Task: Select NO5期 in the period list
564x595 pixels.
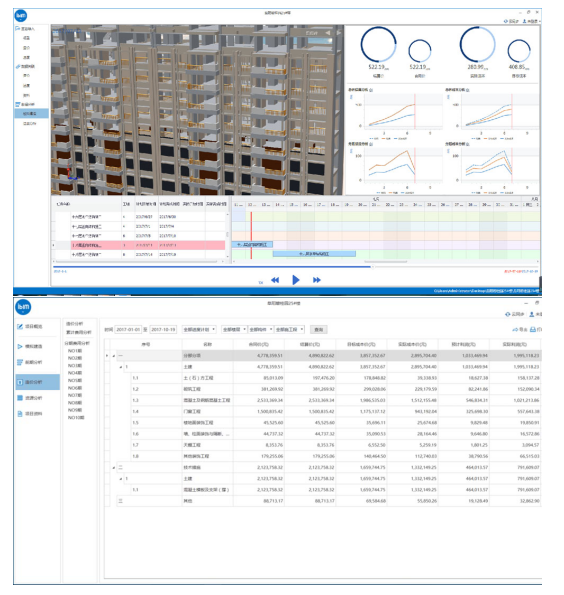Action: [75, 381]
